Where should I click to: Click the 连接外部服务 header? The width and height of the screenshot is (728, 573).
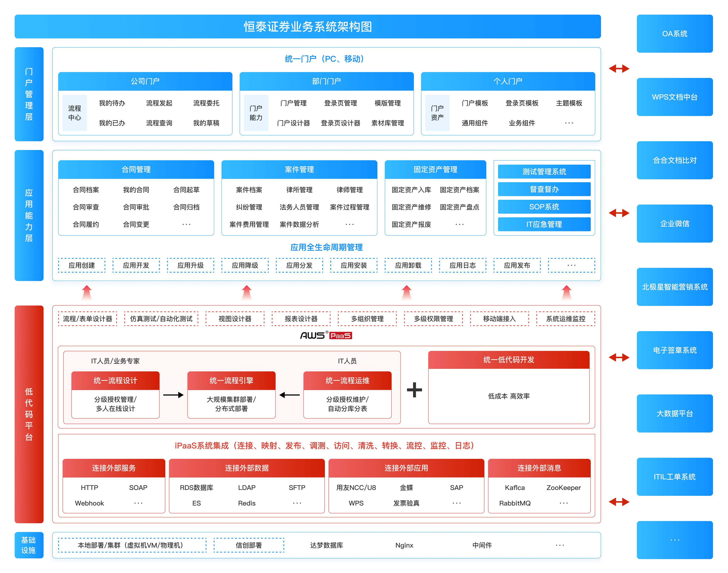coord(114,468)
